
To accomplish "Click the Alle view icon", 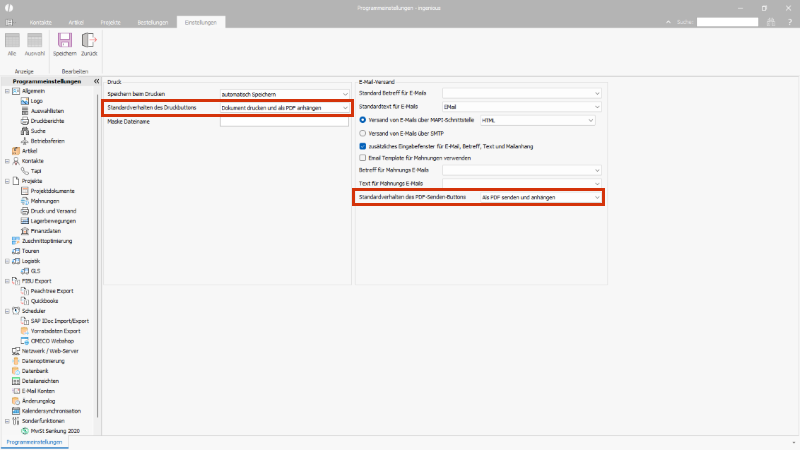I will (13, 42).
